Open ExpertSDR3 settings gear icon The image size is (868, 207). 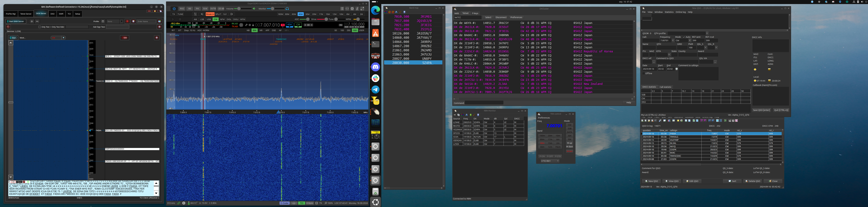(x=352, y=9)
